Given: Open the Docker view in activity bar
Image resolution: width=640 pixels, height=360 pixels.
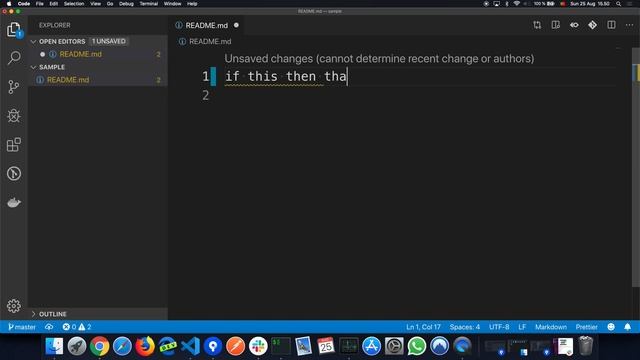Looking at the screenshot, I should point(14,202).
